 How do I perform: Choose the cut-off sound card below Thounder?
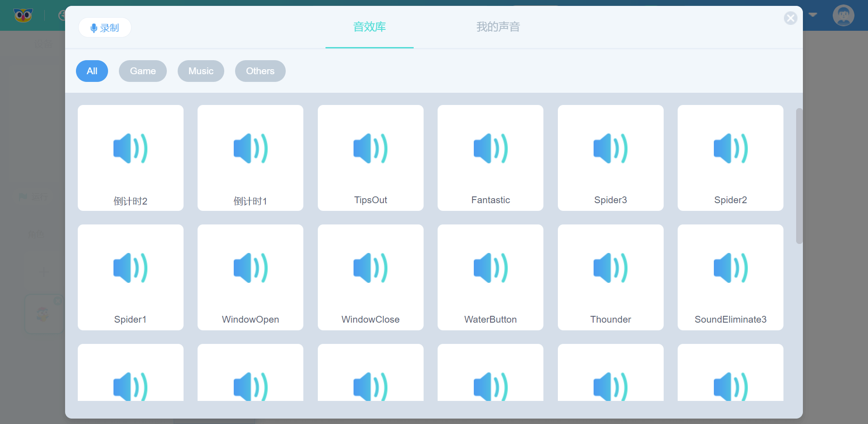(611, 372)
